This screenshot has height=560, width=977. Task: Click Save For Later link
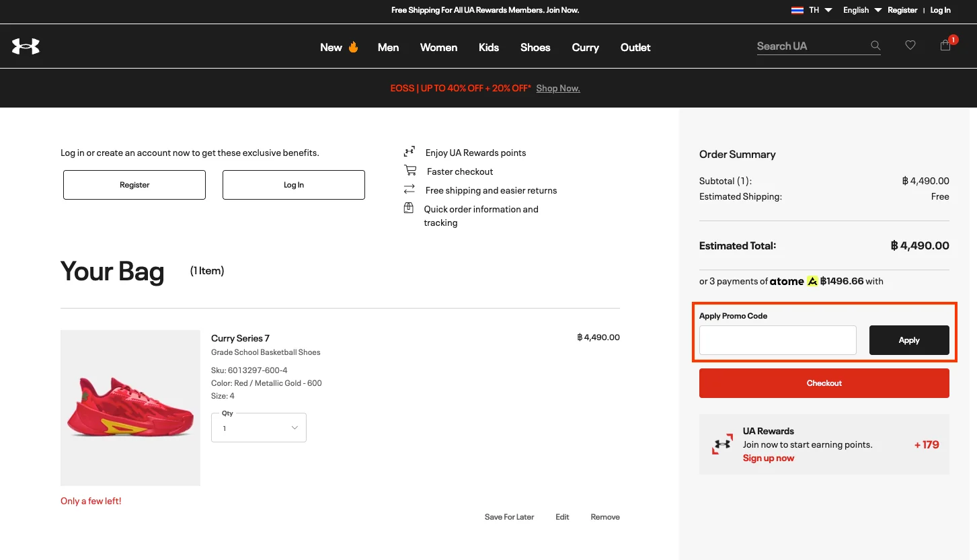pyautogui.click(x=509, y=517)
